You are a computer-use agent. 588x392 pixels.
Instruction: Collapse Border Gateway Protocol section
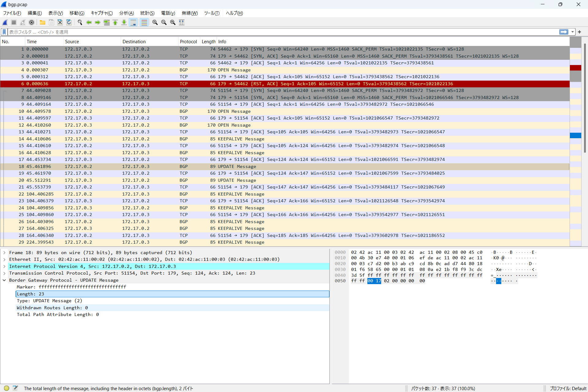[x=5, y=280]
